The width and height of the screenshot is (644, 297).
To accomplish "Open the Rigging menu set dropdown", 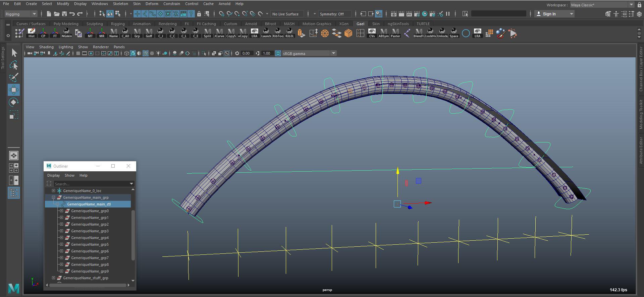I will 21,14.
